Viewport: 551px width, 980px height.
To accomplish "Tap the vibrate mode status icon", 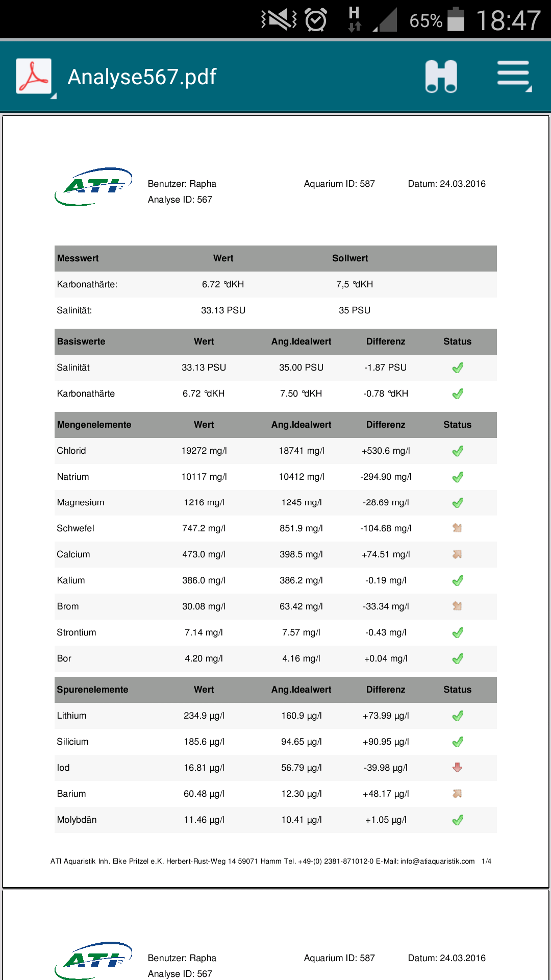I will [x=279, y=20].
